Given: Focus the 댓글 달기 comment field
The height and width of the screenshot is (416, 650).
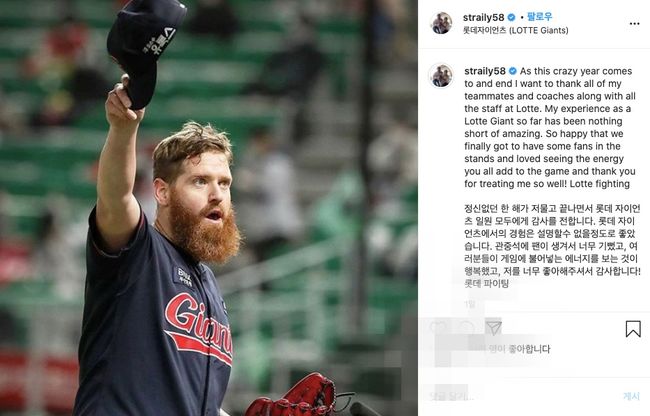Looking at the screenshot, I should [x=518, y=397].
